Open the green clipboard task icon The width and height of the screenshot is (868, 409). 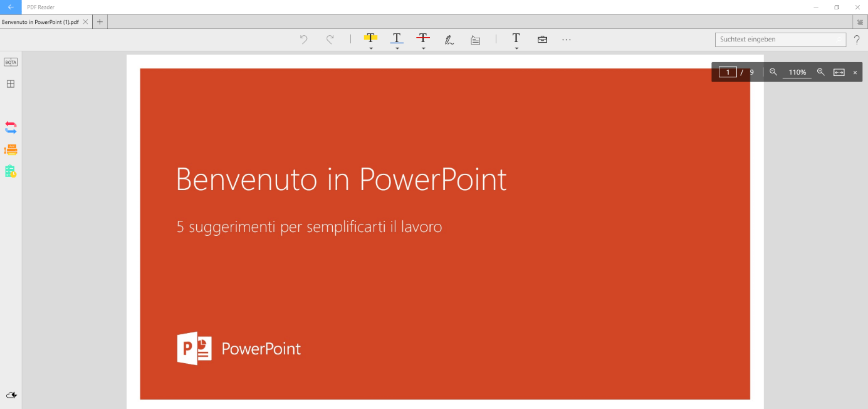[11, 171]
